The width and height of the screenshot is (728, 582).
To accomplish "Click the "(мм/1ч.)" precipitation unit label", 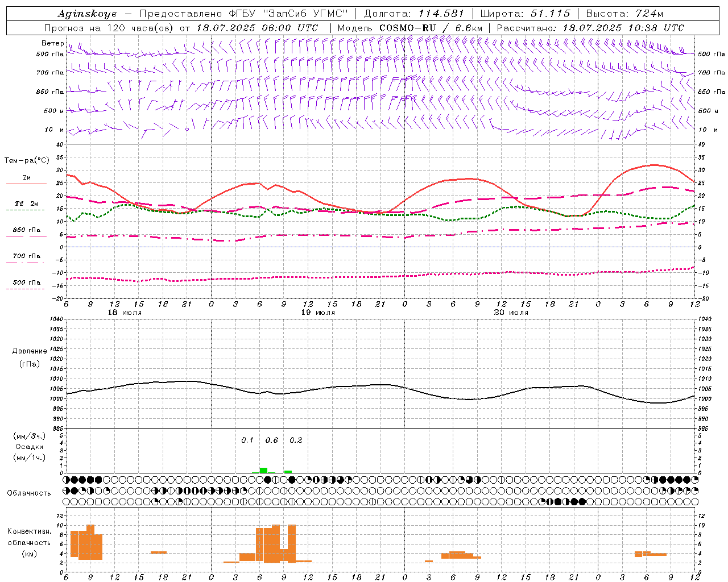I will pyautogui.click(x=30, y=458).
